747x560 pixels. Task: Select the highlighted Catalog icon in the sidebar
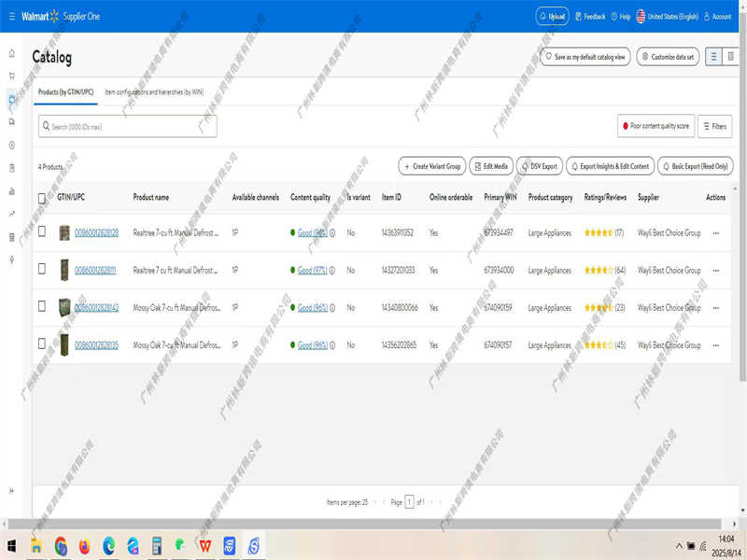pos(12,99)
